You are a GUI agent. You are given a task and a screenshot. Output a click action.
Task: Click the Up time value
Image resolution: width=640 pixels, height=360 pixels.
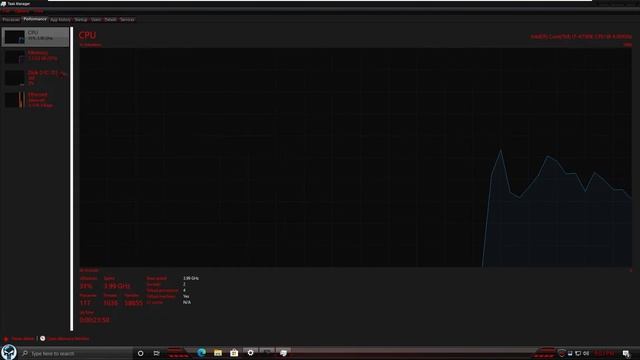coord(95,320)
